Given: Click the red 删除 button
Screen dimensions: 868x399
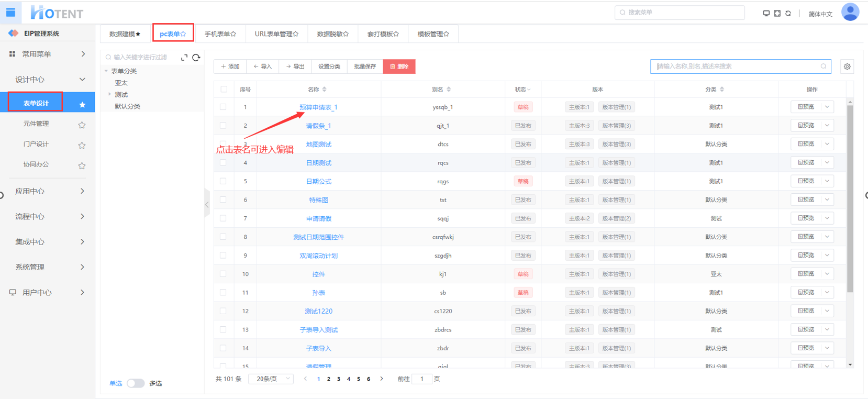Looking at the screenshot, I should [x=399, y=66].
